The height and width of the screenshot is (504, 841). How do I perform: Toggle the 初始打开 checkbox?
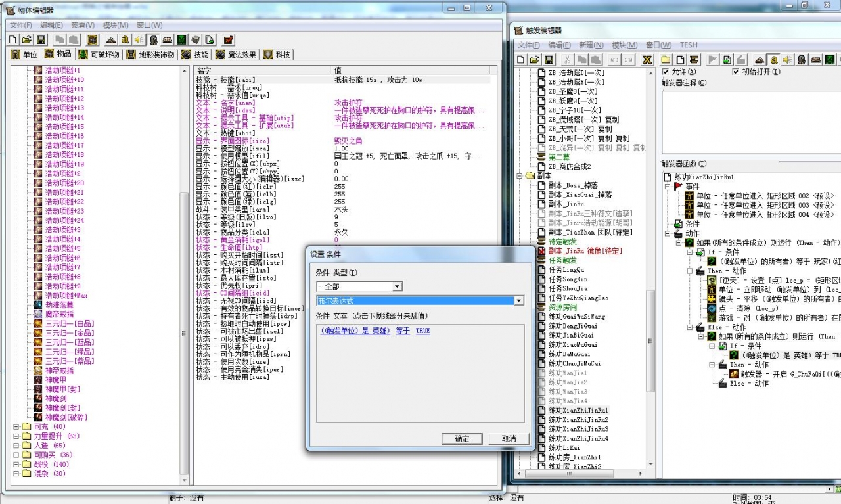735,72
